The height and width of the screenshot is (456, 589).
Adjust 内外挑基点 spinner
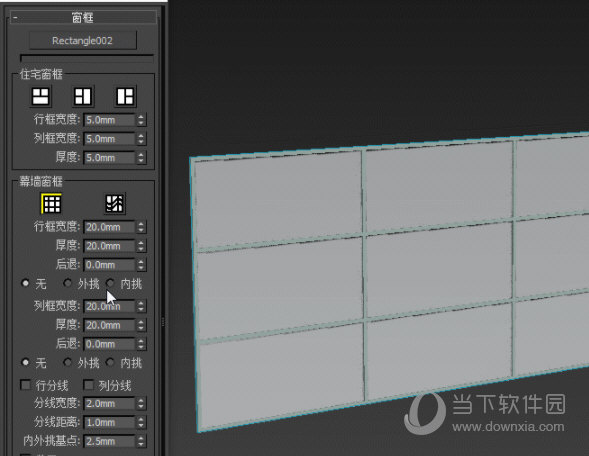141,441
